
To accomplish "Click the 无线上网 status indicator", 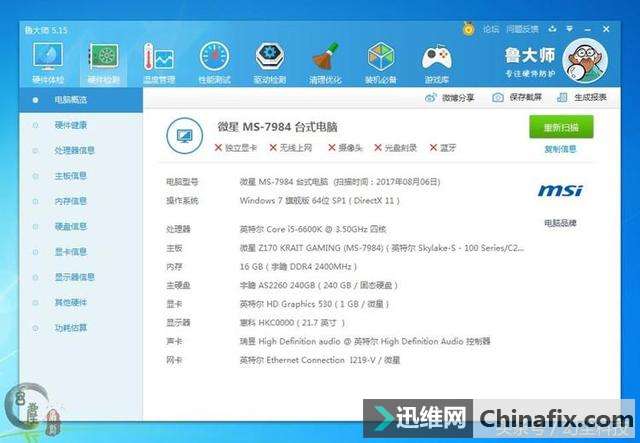I will pyautogui.click(x=291, y=148).
